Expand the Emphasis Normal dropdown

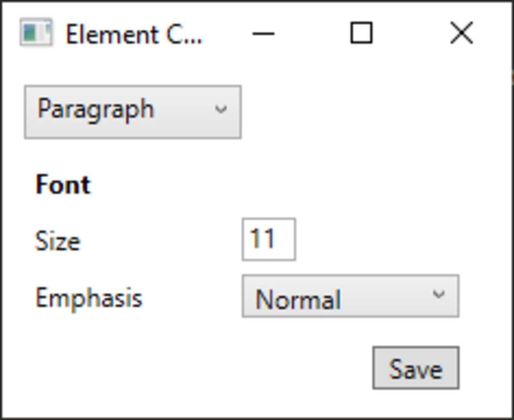point(350,296)
